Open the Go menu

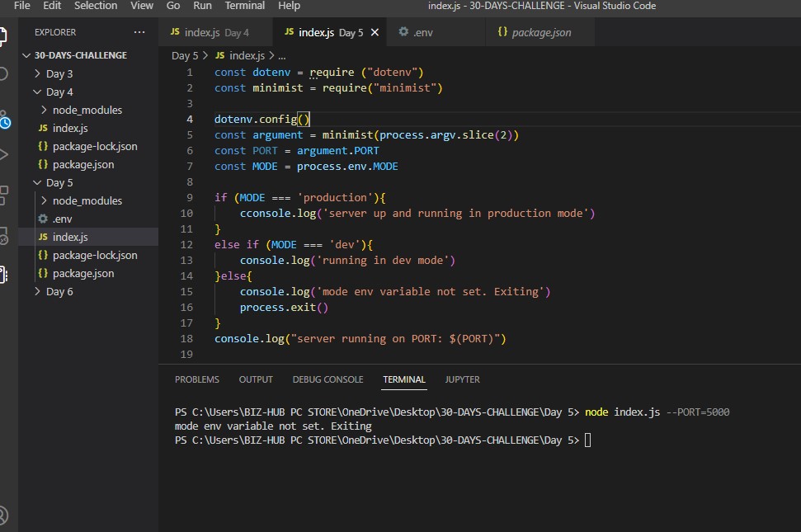(x=173, y=6)
